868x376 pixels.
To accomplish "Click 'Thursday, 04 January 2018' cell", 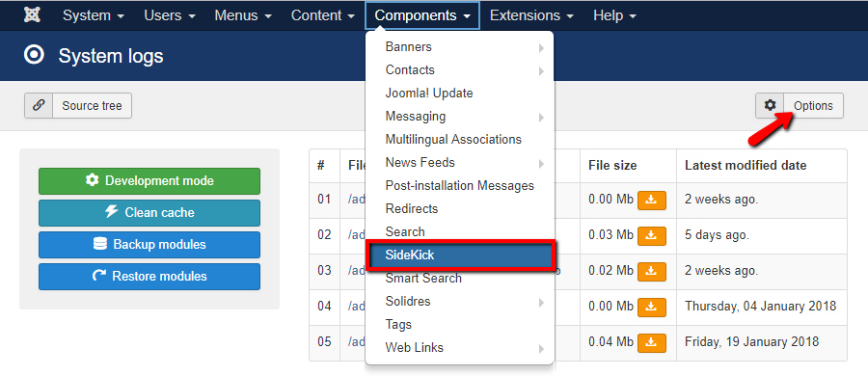I will (760, 307).
